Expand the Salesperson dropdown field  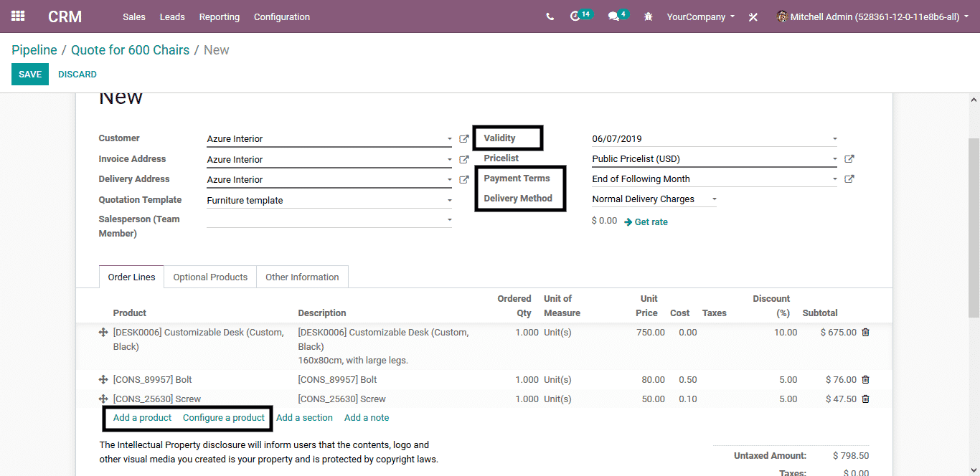pyautogui.click(x=450, y=219)
